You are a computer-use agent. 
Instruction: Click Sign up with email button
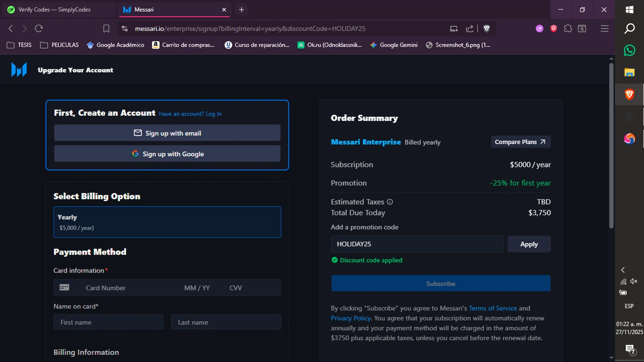point(167,133)
